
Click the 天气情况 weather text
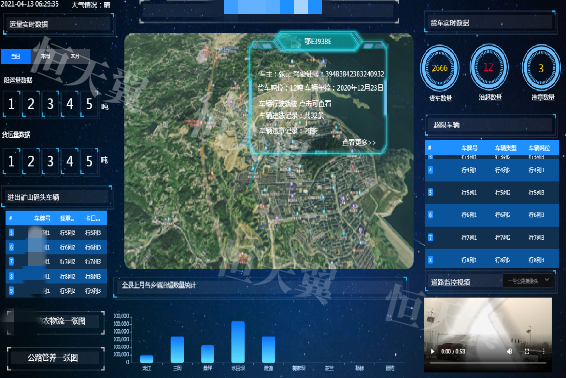[x=91, y=5]
